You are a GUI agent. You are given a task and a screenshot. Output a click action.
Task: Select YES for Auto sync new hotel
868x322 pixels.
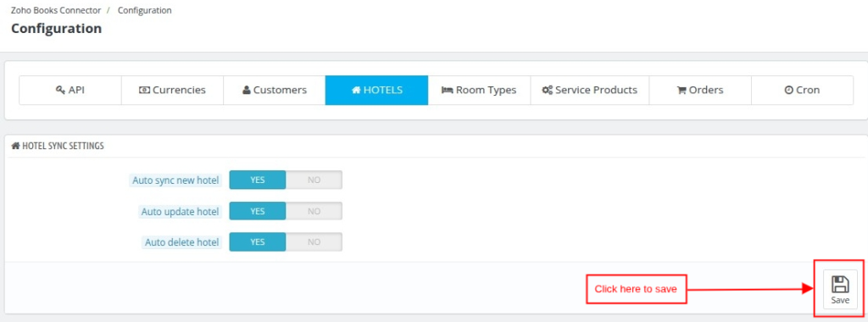click(x=258, y=180)
